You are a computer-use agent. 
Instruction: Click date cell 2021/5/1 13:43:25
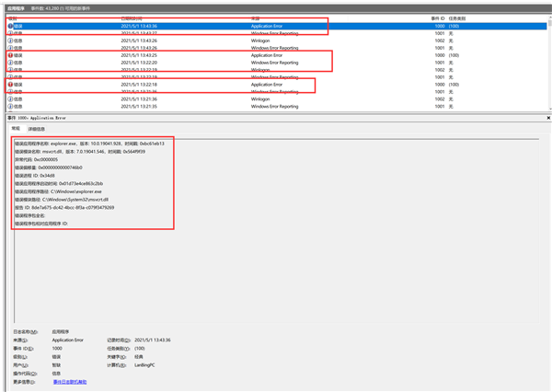coord(139,55)
